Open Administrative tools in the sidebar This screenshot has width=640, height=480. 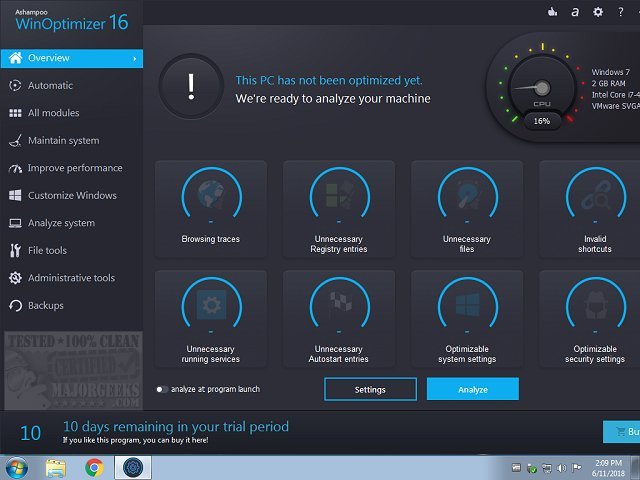coord(71,278)
